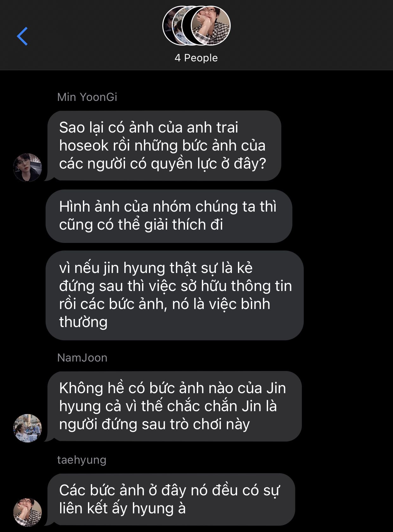Select message 'Hình ảnh của nhóm chúng ta'
This screenshot has width=393, height=532.
[169, 216]
